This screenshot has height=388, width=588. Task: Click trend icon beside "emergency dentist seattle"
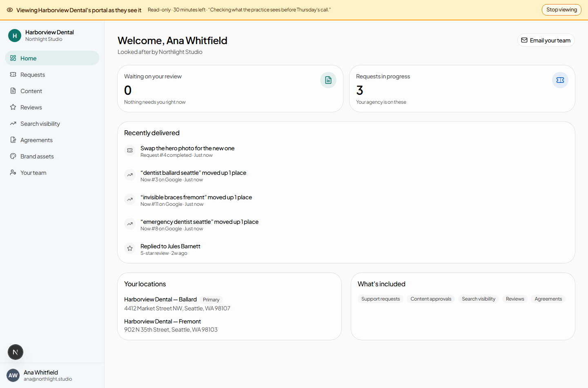[x=130, y=224]
